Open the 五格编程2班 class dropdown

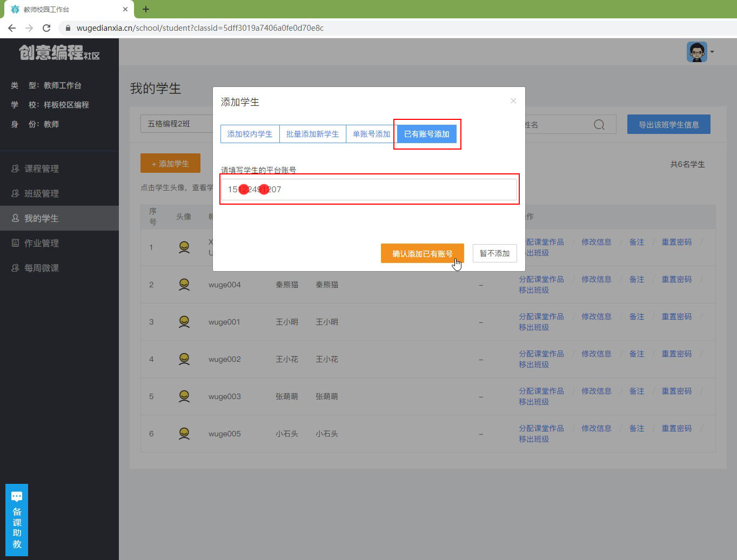point(177,124)
